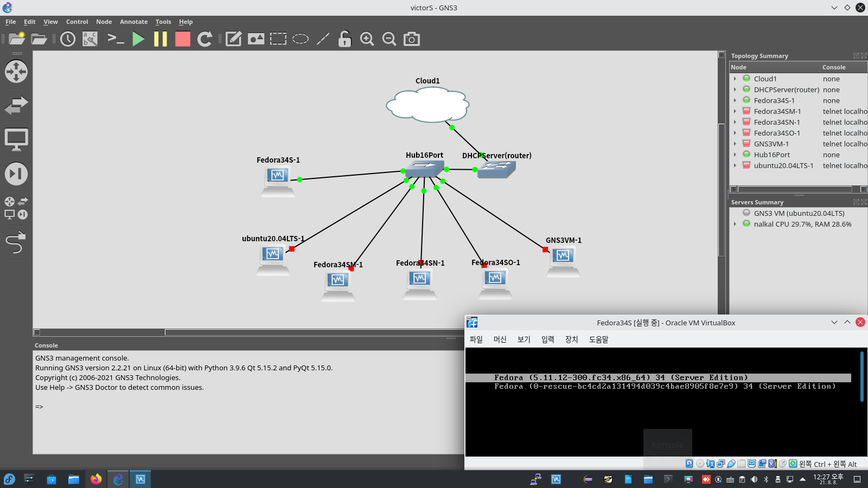The image size is (868, 488).
Task: Expand Fedora34SM-1 tree row
Action: (735, 111)
